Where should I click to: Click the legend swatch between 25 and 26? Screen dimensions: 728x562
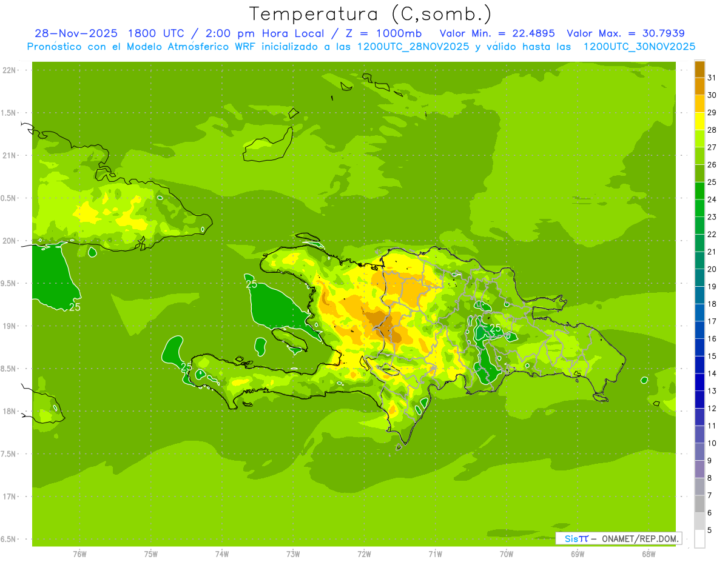699,173
